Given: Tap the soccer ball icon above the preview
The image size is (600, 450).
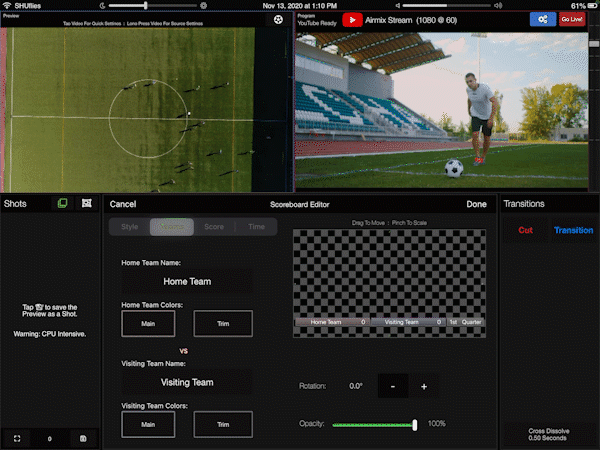Looking at the screenshot, I should pos(277,18).
